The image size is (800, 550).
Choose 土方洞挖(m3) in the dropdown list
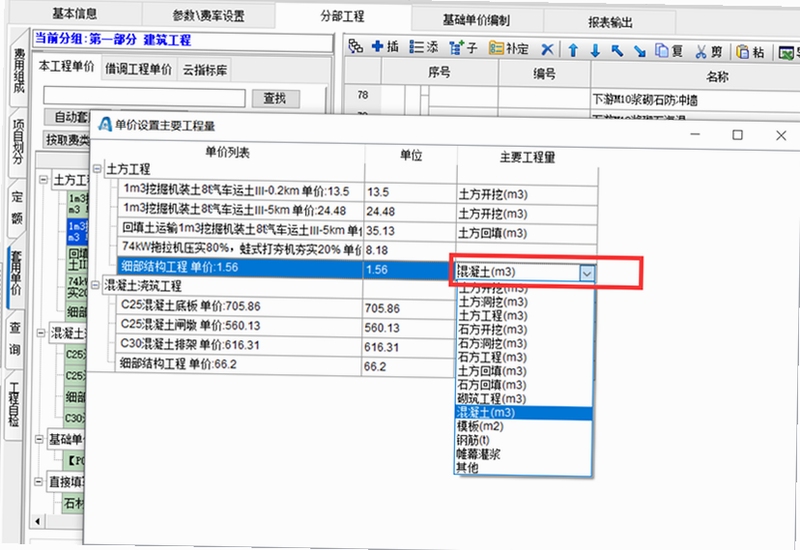[523, 302]
